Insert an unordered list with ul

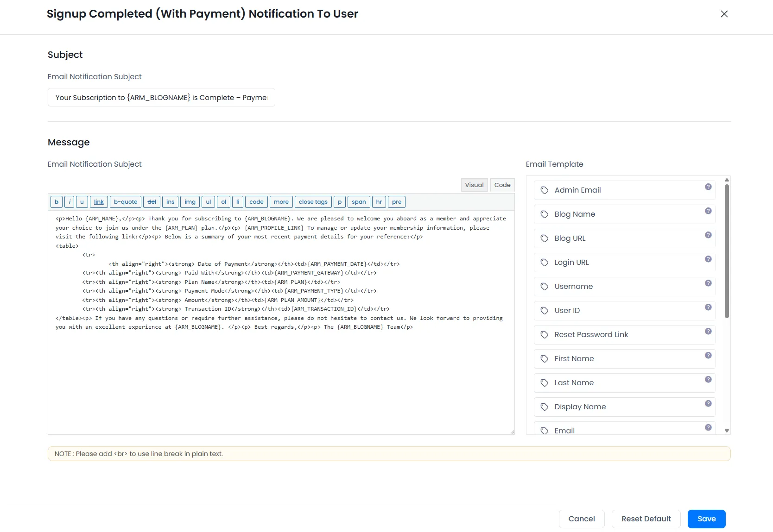pos(208,201)
